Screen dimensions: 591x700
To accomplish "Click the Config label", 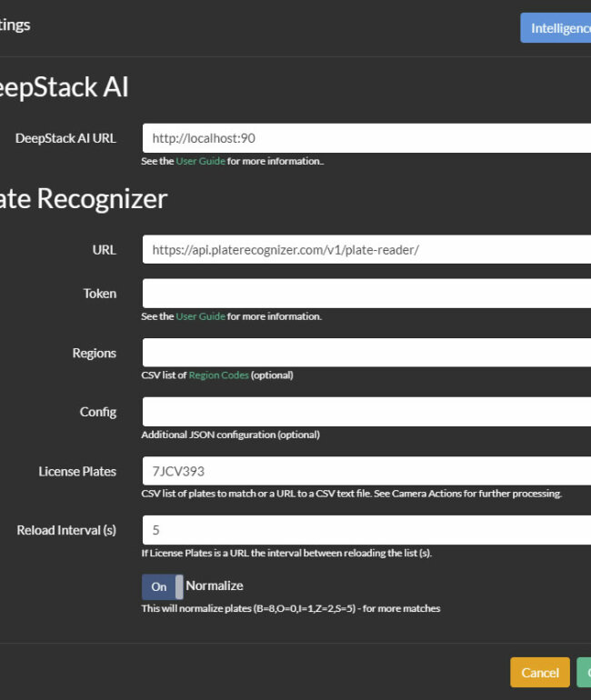I will (98, 412).
